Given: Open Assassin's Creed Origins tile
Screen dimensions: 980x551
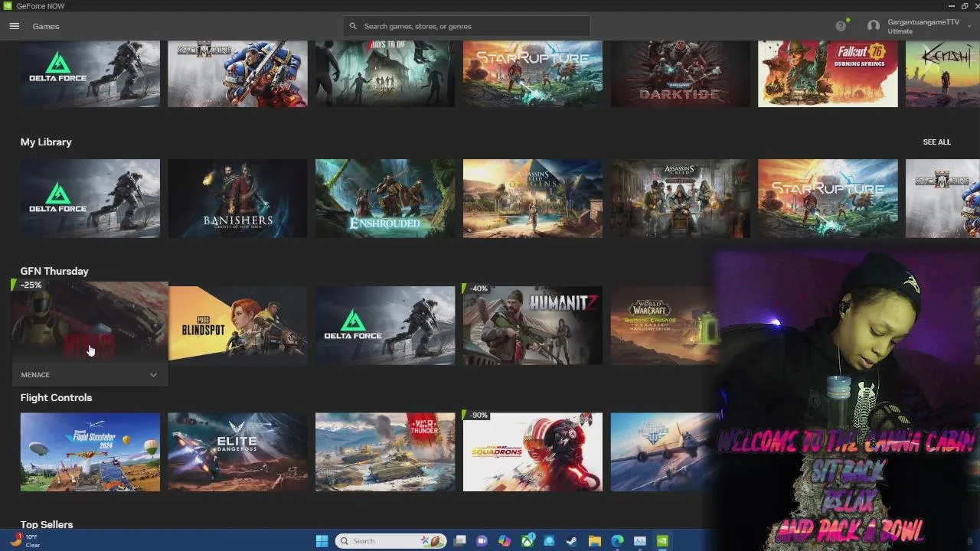Looking at the screenshot, I should [533, 198].
